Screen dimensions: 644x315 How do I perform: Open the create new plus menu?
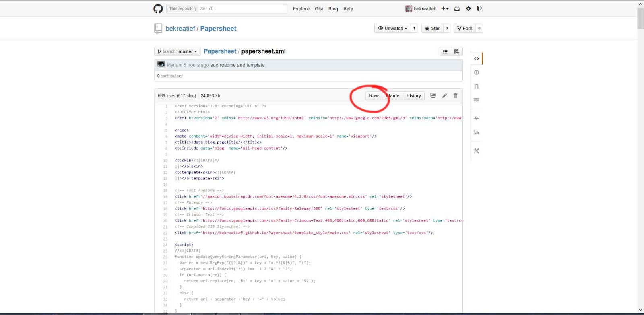445,8
